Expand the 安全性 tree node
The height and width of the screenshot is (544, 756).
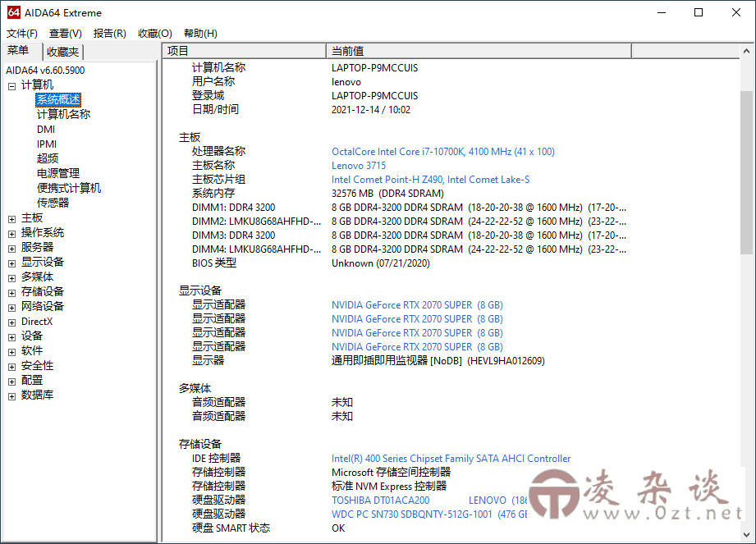pyautogui.click(x=12, y=367)
